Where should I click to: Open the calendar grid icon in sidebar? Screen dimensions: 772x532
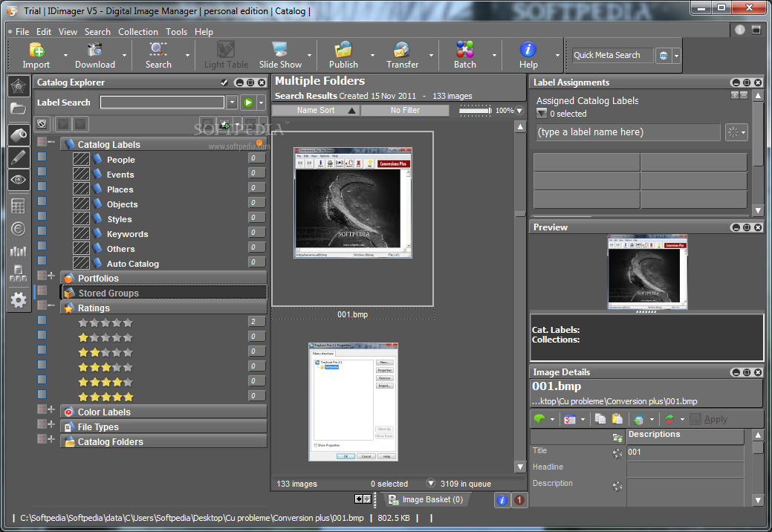(19, 207)
